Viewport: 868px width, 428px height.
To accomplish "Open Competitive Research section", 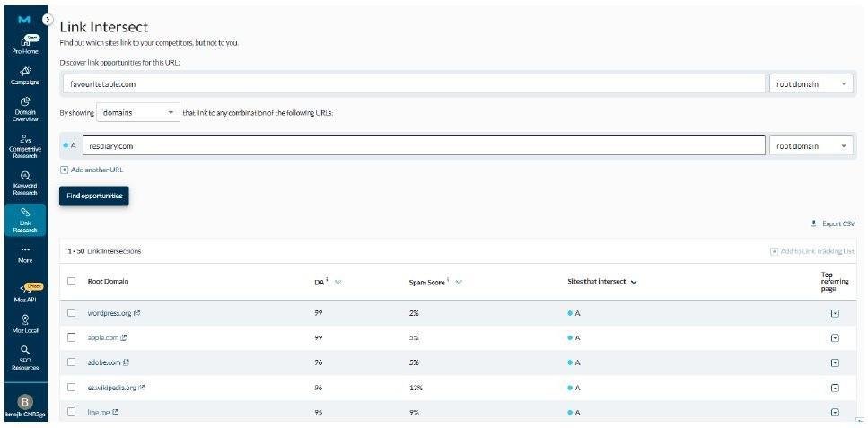I will pos(25,146).
